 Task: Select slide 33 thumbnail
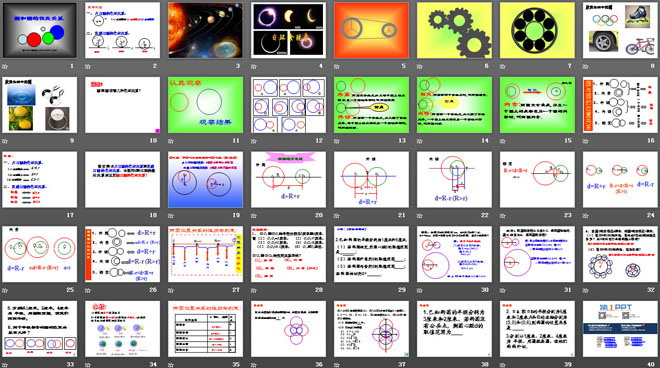point(40,328)
